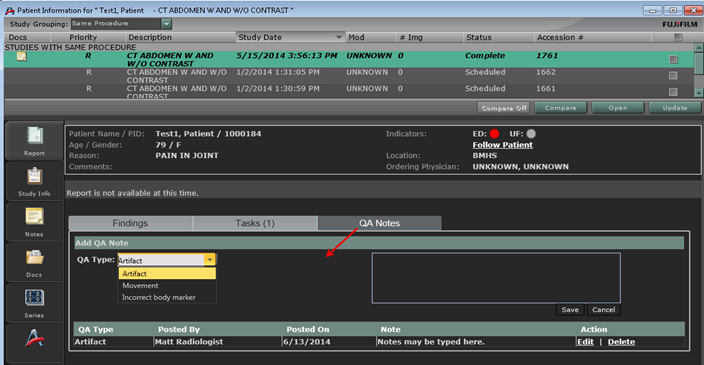Click the Study Date sort arrow

[x=339, y=37]
